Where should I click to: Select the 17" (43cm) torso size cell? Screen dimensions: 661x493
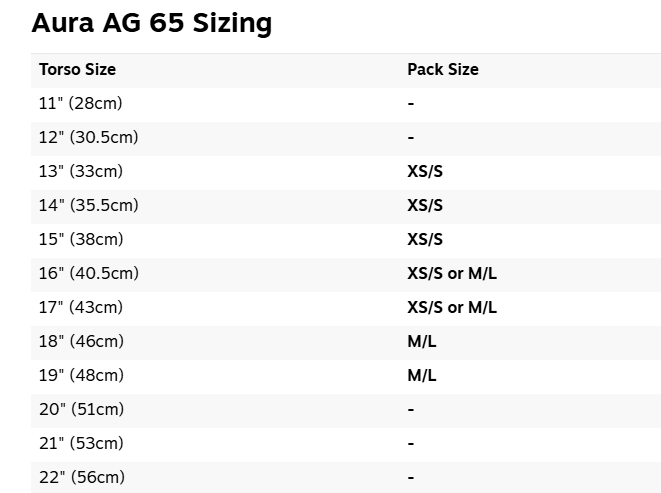[x=81, y=307]
